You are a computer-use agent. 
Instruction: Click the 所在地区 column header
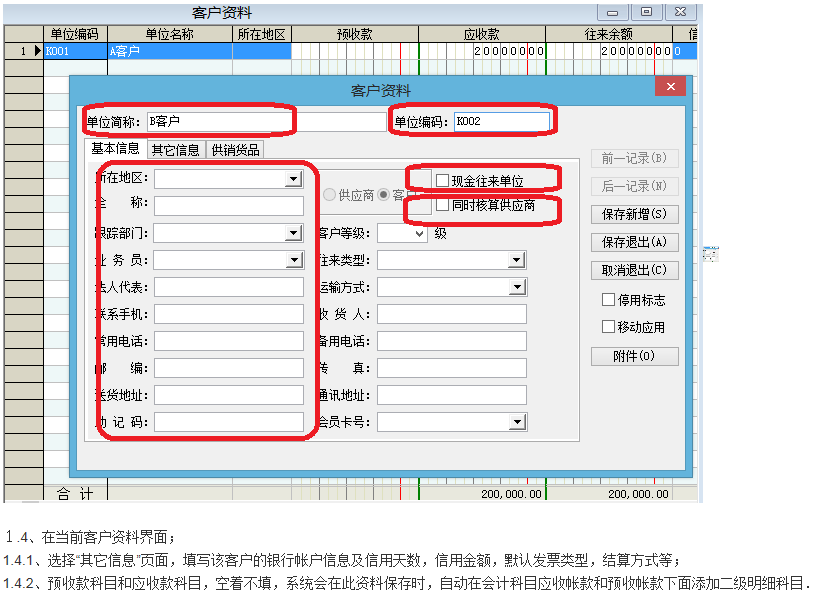262,34
